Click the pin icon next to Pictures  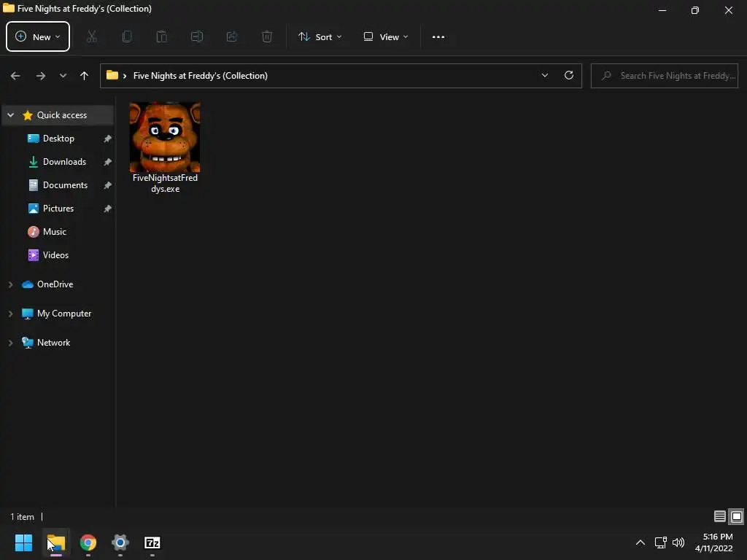[x=108, y=209]
